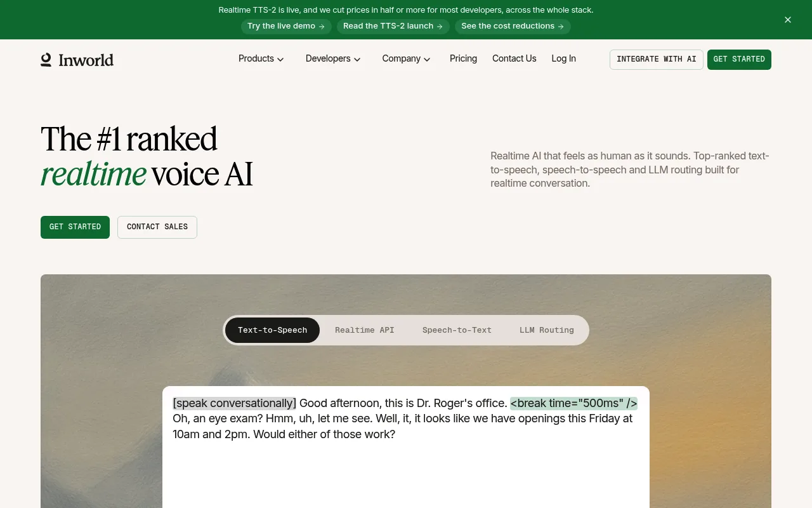Click Get Started in the header
Image resolution: width=812 pixels, height=508 pixels.
739,59
